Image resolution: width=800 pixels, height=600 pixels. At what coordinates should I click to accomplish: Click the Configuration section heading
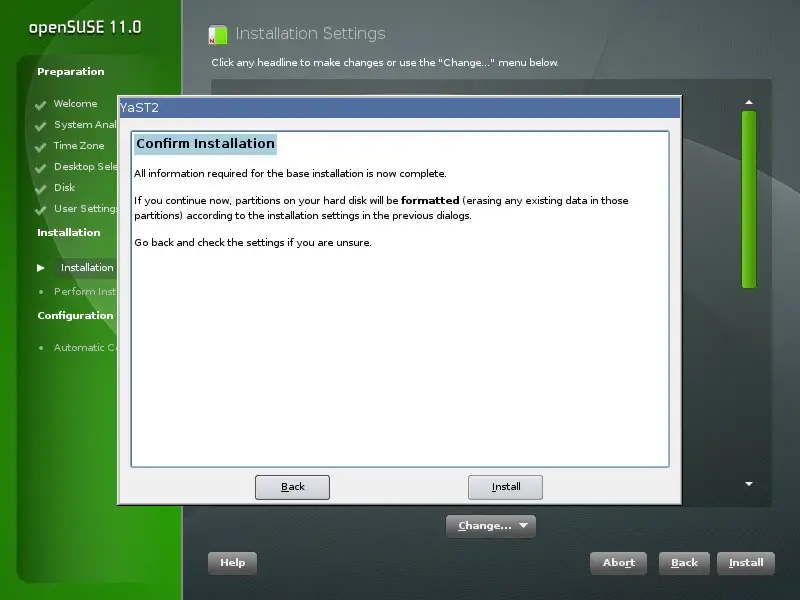point(76,315)
